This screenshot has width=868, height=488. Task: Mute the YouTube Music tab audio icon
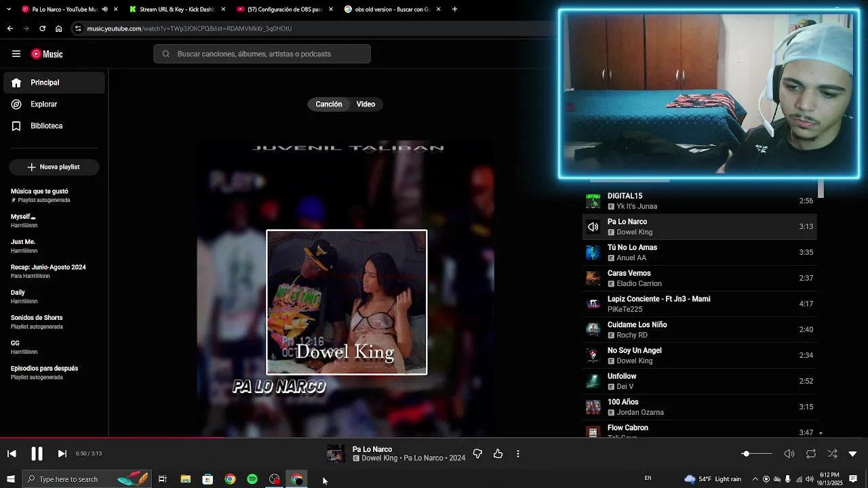click(104, 9)
